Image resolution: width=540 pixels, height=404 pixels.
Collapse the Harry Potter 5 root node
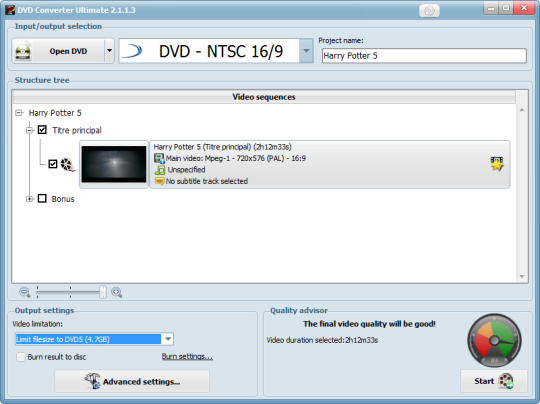pos(19,113)
